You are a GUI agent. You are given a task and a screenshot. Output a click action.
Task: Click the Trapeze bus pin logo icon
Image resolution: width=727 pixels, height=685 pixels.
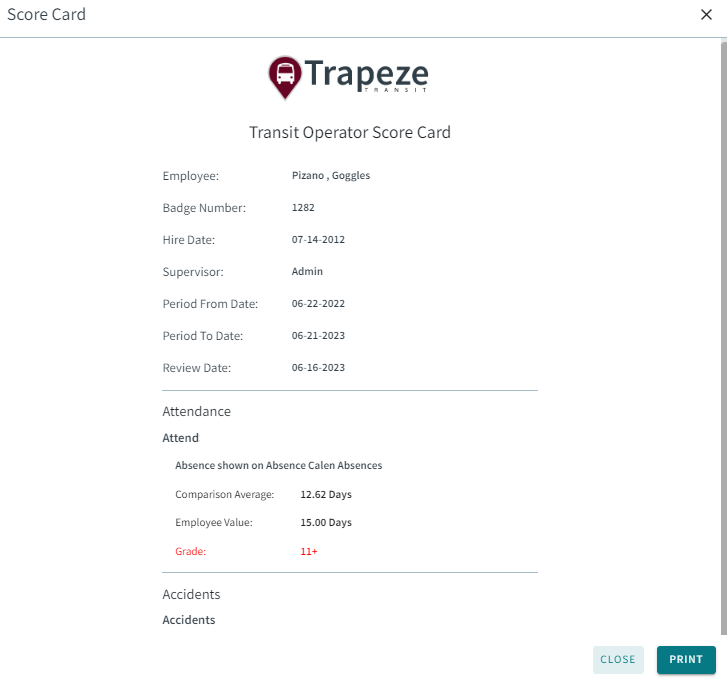click(x=285, y=75)
